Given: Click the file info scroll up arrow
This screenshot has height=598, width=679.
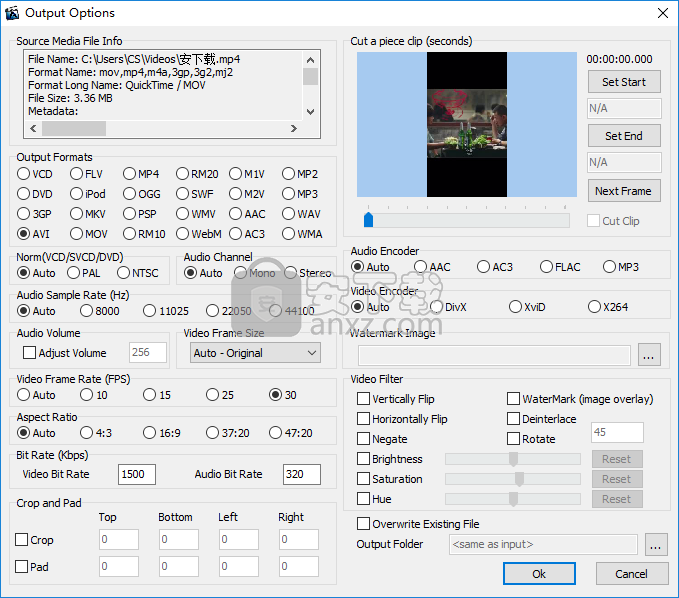Looking at the screenshot, I should click(310, 60).
